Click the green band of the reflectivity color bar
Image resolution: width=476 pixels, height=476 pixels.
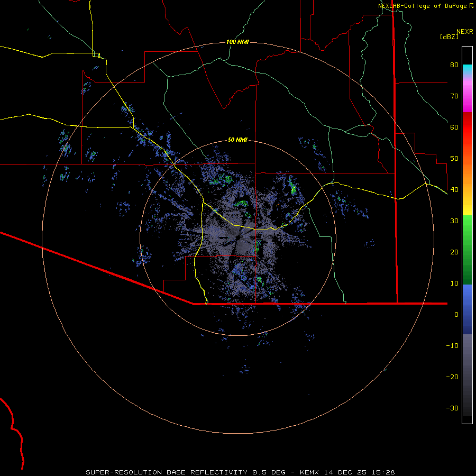467,250
